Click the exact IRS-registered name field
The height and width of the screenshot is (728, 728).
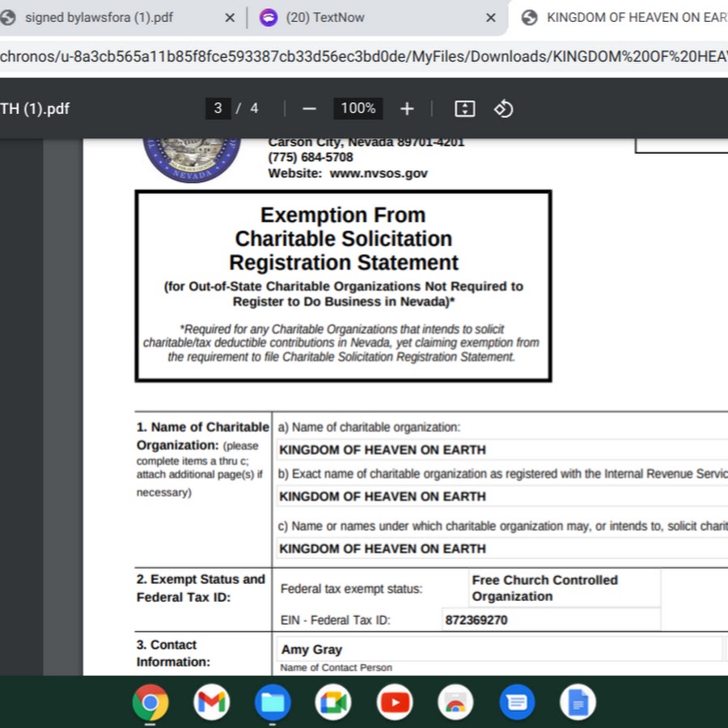502,497
